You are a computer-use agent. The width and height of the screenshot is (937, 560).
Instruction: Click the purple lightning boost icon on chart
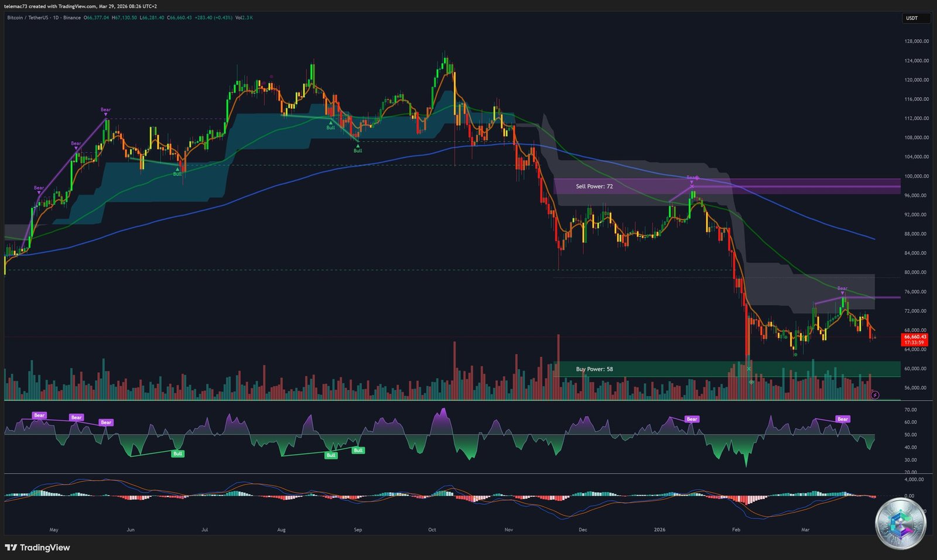pos(874,394)
